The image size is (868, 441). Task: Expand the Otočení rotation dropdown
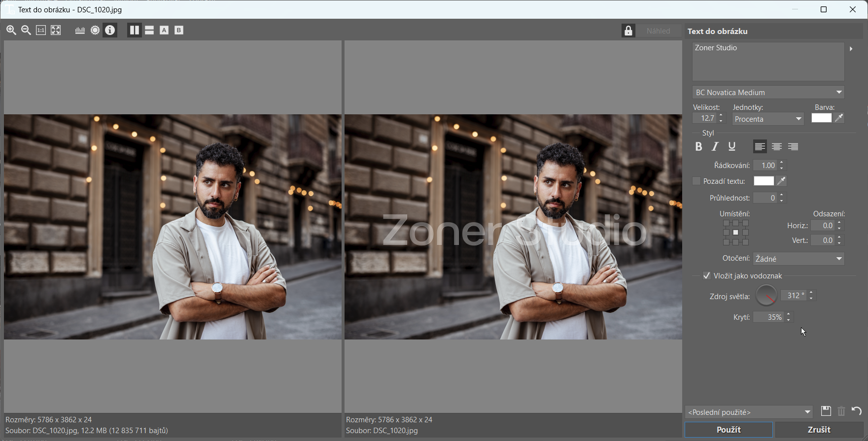tap(799, 259)
